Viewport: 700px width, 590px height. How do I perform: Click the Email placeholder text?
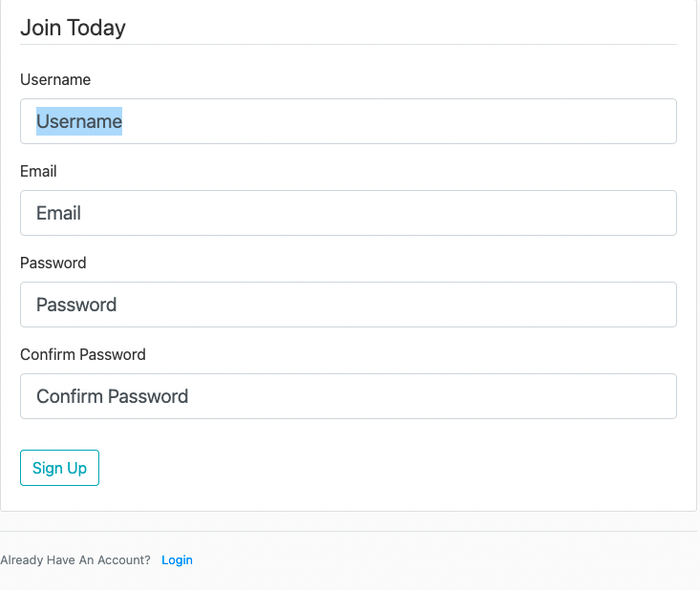(x=58, y=213)
